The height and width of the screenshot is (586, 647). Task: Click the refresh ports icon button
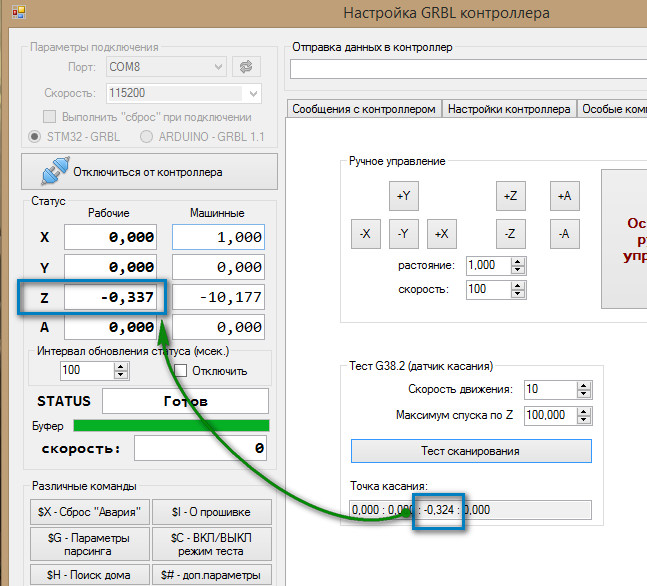click(246, 66)
